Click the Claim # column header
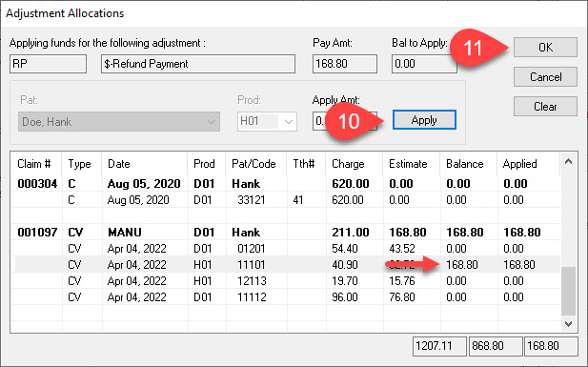588x367 pixels. [x=34, y=164]
